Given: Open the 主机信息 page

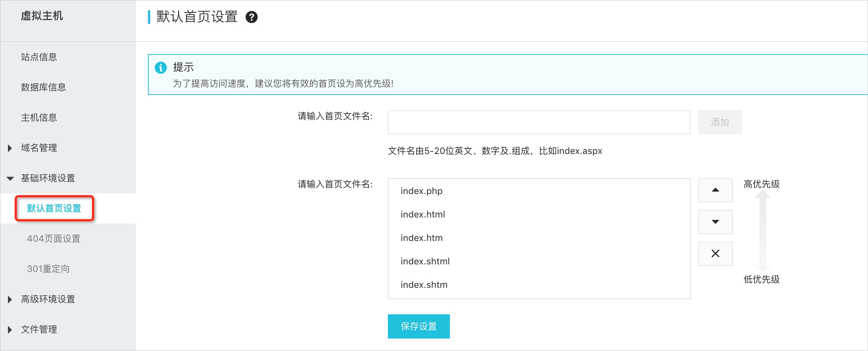Looking at the screenshot, I should click(x=39, y=117).
